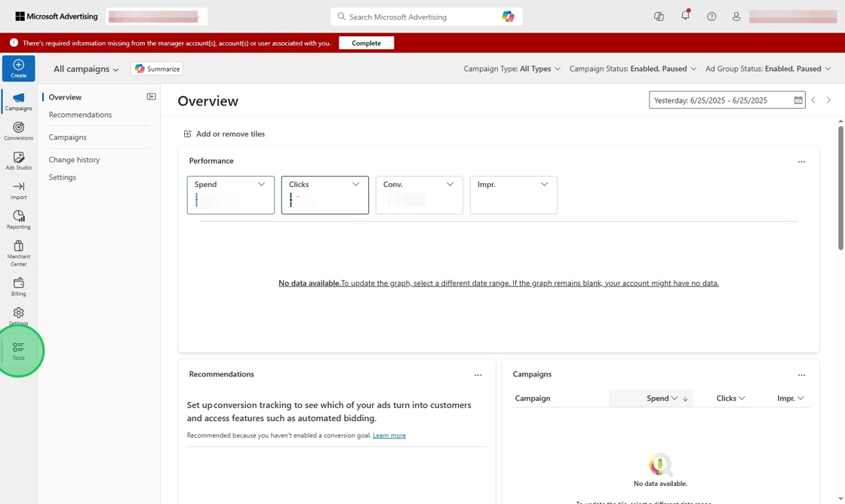Open the Campaigns sidebar section
The height and width of the screenshot is (504, 845).
18,101
